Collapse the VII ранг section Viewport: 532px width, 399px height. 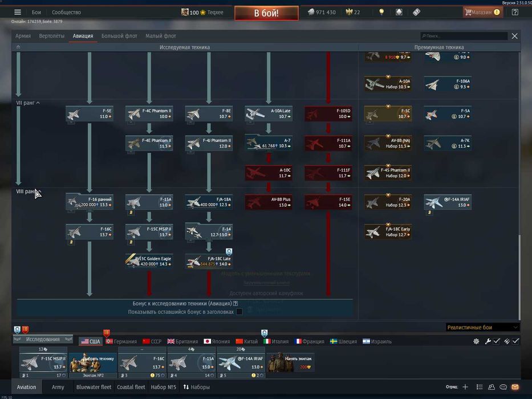(28, 103)
